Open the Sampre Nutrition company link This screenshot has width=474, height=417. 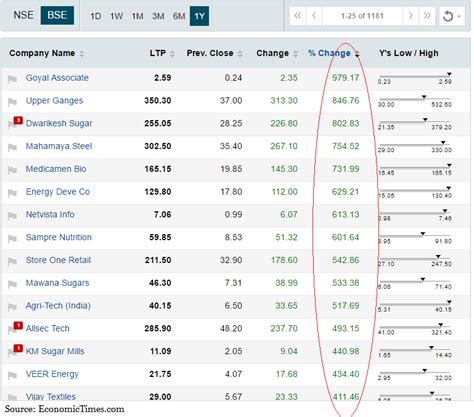pyautogui.click(x=59, y=237)
